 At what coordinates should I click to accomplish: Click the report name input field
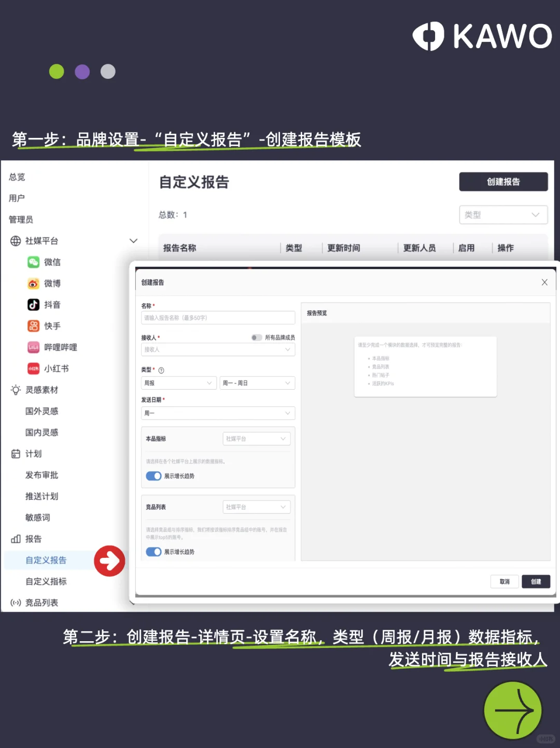tap(218, 317)
